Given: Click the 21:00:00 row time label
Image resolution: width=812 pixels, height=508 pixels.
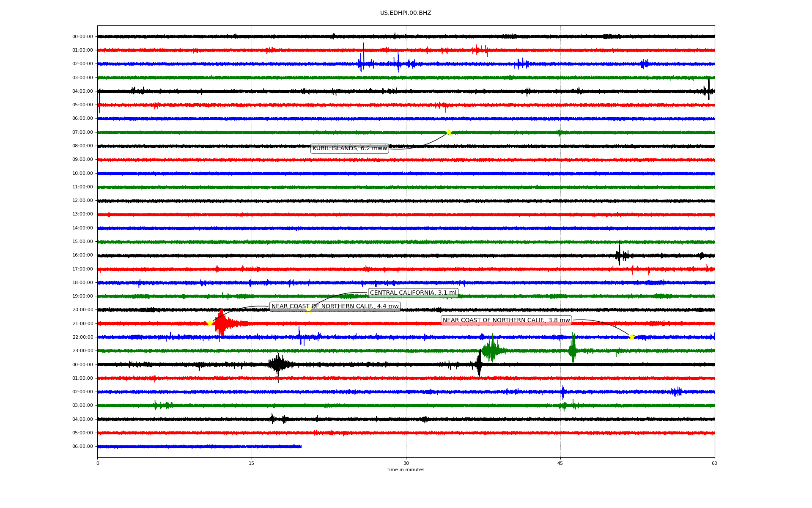Looking at the screenshot, I should (82, 324).
